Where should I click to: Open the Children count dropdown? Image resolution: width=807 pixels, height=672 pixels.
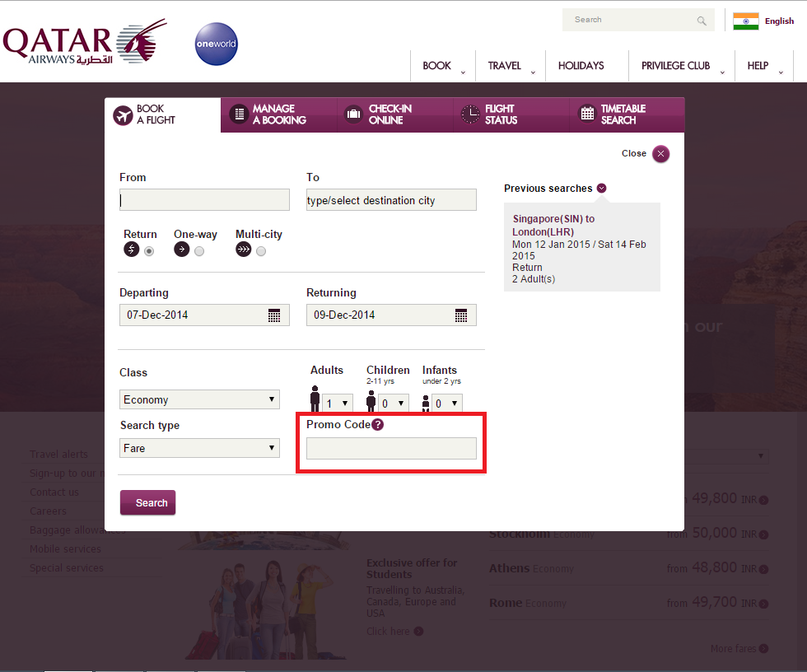click(394, 404)
